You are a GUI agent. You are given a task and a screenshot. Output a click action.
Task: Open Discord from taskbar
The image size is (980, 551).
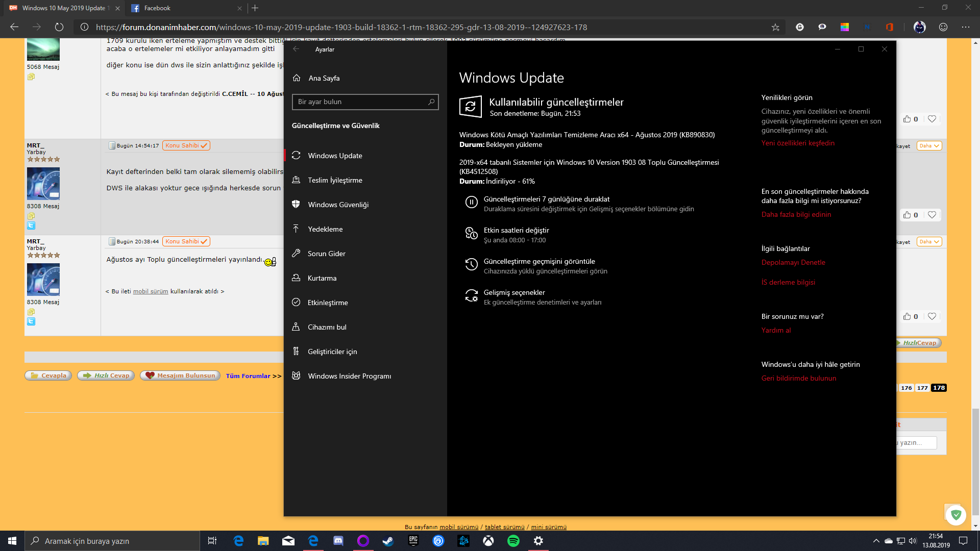coord(338,541)
